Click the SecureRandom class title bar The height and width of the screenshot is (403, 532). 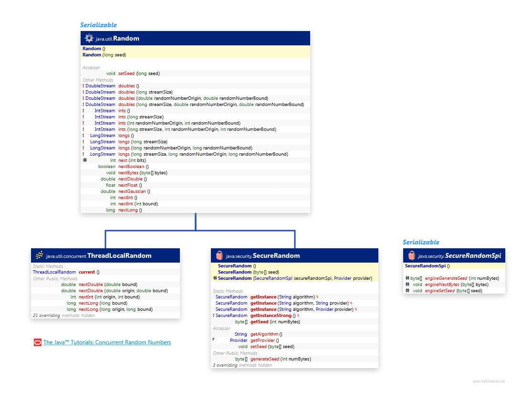click(294, 255)
